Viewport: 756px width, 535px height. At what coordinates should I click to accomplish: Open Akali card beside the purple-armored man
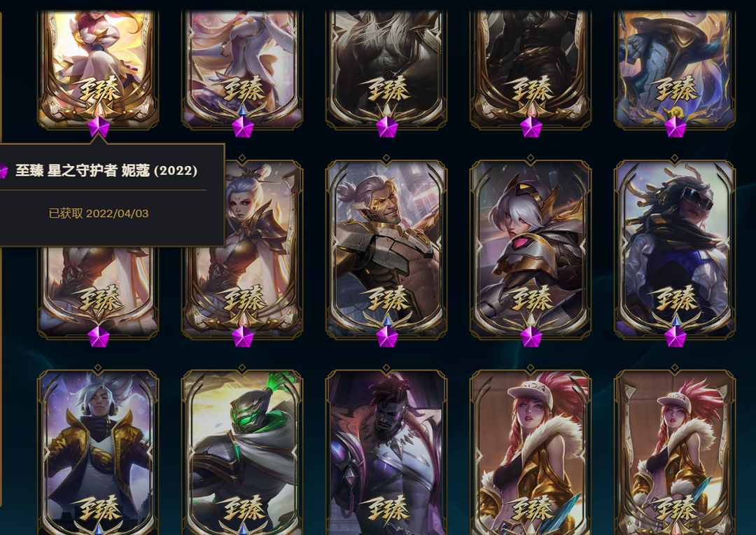coord(531,451)
